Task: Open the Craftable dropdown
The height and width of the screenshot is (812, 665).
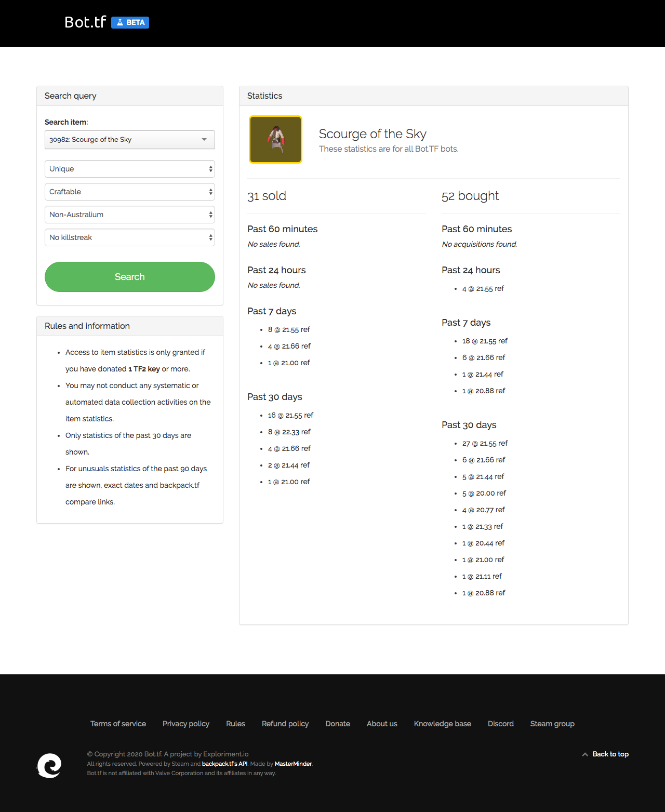Action: (130, 192)
